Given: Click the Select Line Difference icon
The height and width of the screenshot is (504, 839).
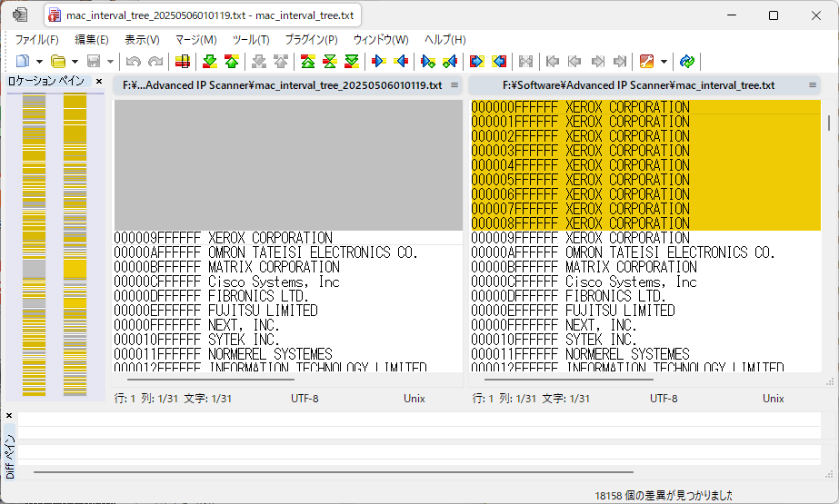Looking at the screenshot, I should (x=183, y=62).
